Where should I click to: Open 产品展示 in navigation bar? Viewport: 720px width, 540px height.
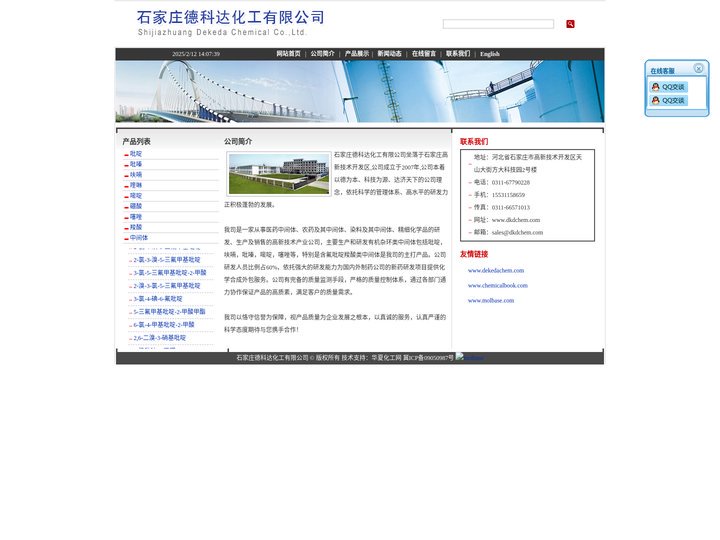pos(357,54)
